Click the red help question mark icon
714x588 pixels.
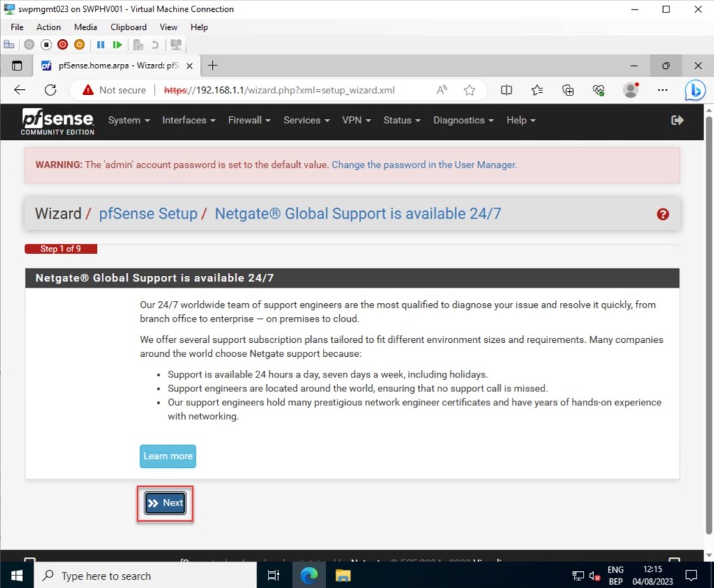[663, 214]
